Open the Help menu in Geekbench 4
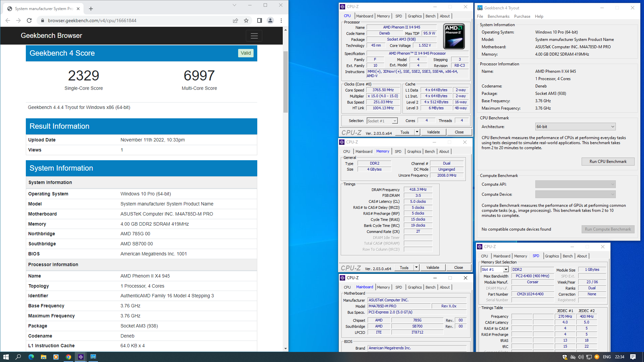Viewport: 644px width, 362px height. pyautogui.click(x=539, y=16)
